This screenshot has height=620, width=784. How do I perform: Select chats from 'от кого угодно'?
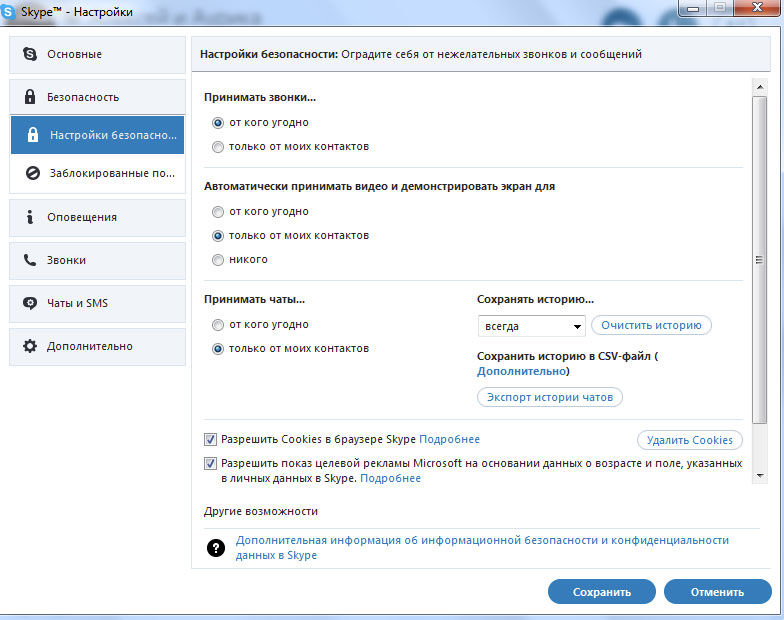point(218,324)
